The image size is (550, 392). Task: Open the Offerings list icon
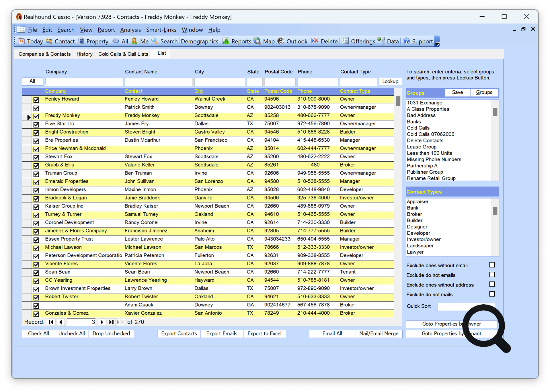tap(345, 41)
